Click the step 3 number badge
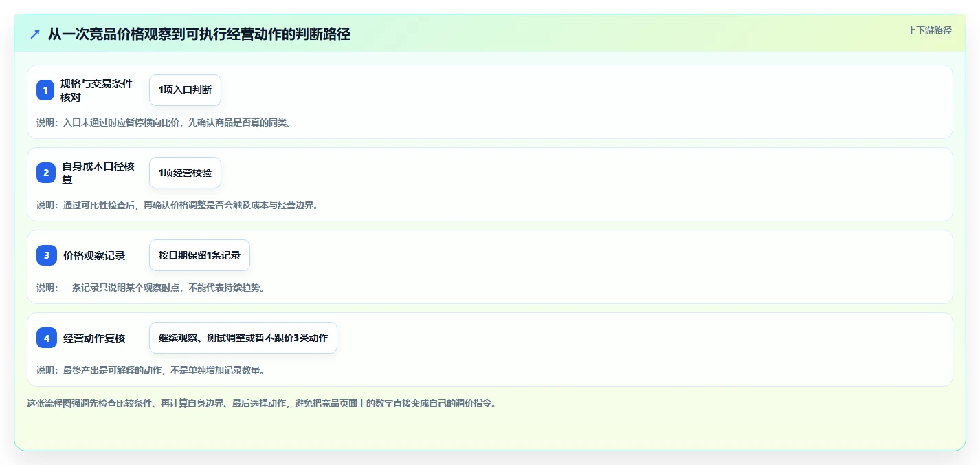The image size is (980, 465). [46, 255]
